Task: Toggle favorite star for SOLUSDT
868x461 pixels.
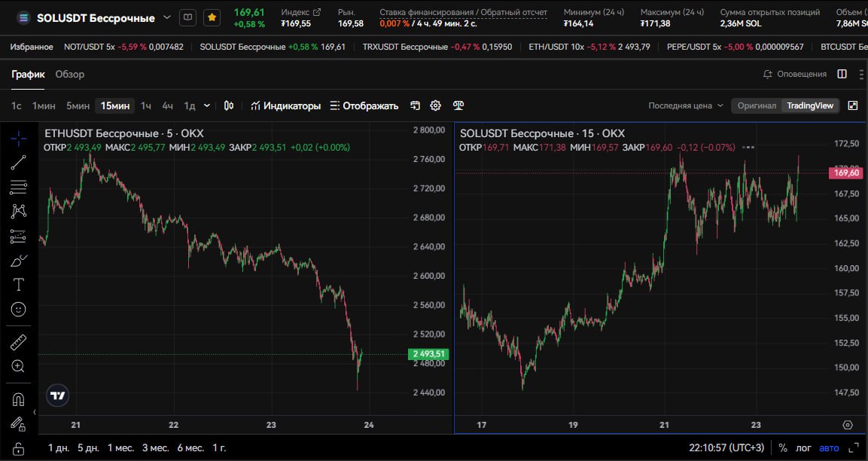Action: pos(212,18)
